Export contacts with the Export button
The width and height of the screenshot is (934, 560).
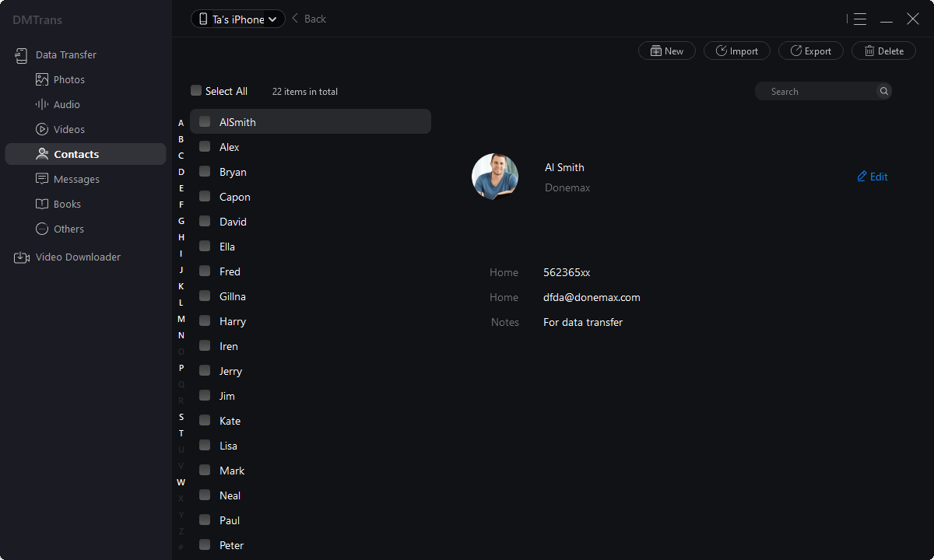811,51
